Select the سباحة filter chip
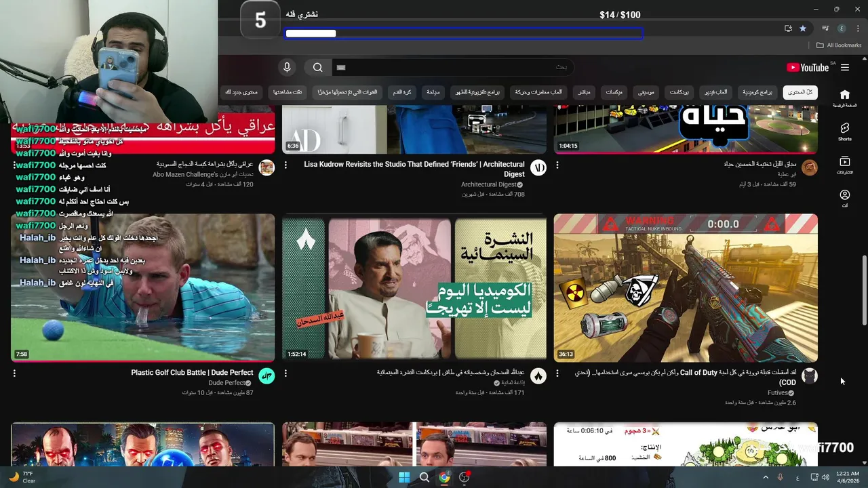 [x=433, y=92]
